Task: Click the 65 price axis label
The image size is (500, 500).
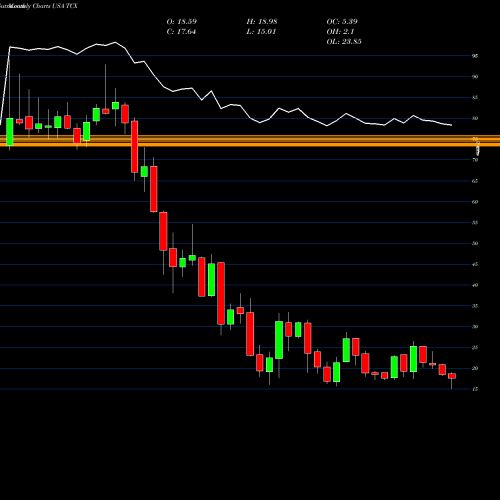Action: 475,181
